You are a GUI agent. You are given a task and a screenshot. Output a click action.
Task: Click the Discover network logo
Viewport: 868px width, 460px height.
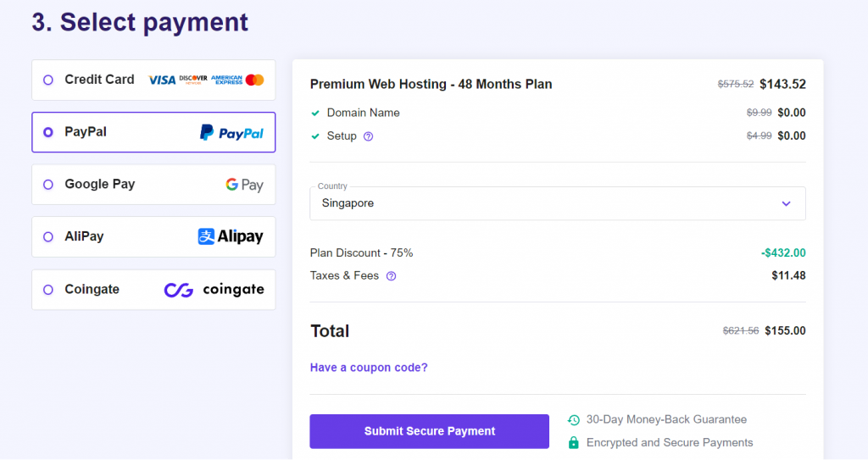click(193, 80)
